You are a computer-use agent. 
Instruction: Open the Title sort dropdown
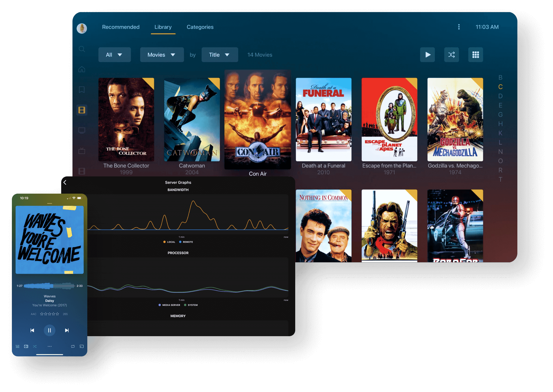point(220,55)
